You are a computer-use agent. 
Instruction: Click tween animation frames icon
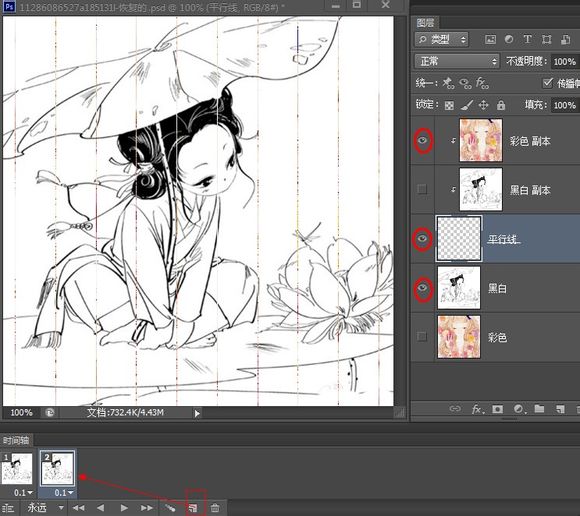click(x=170, y=508)
